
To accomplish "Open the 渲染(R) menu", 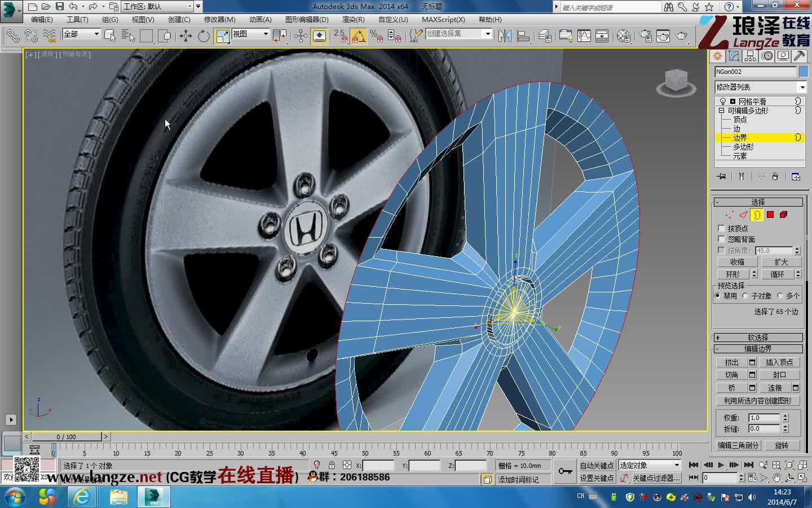I will (x=354, y=20).
